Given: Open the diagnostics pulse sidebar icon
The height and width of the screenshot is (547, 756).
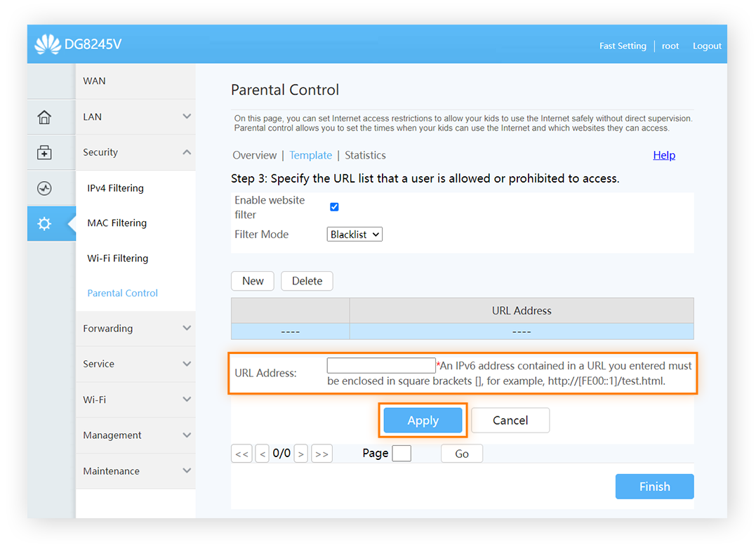Looking at the screenshot, I should click(44, 188).
